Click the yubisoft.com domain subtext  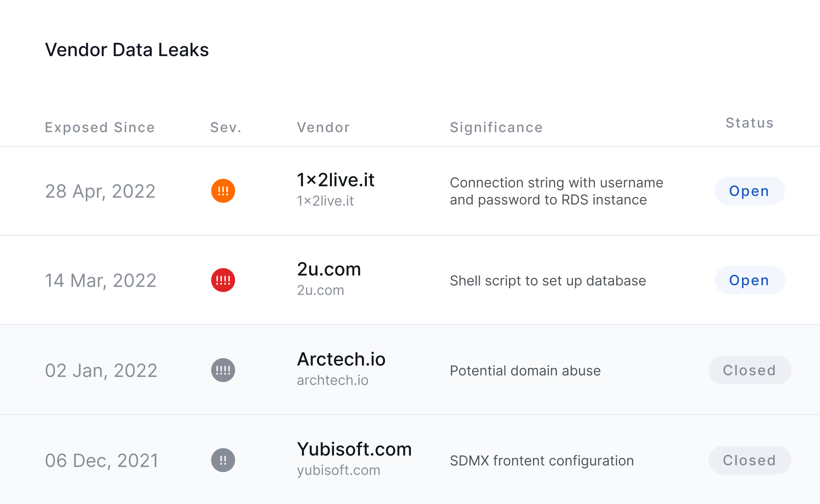click(x=338, y=470)
